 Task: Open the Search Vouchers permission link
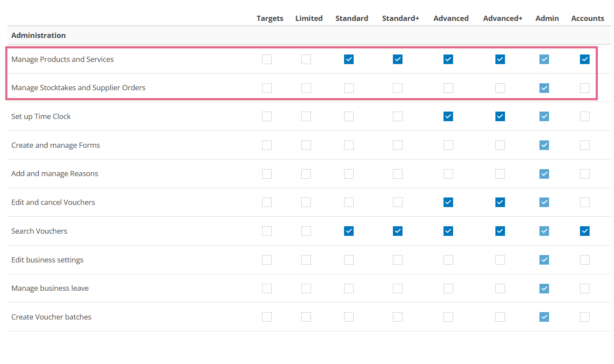point(39,231)
